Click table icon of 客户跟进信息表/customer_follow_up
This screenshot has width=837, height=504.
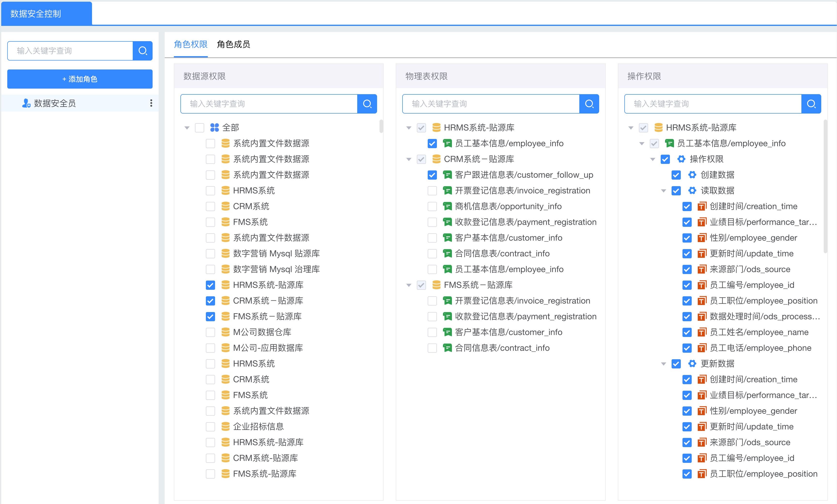(447, 175)
